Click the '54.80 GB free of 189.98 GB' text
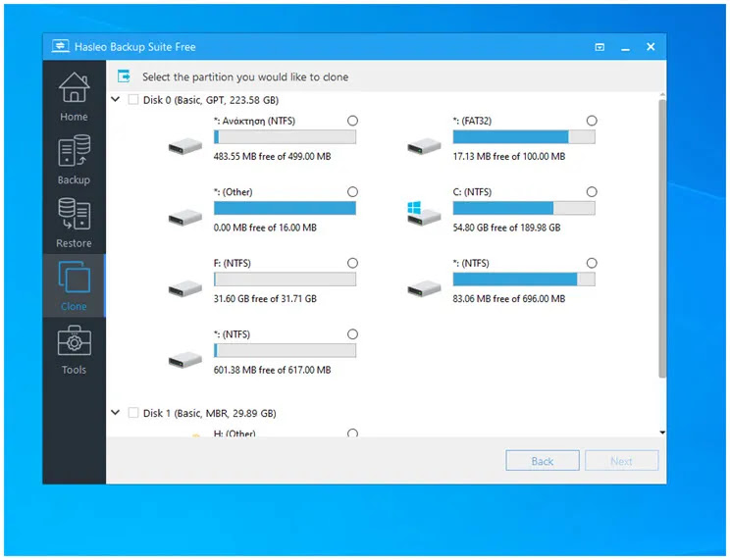The image size is (730, 560). pos(506,228)
